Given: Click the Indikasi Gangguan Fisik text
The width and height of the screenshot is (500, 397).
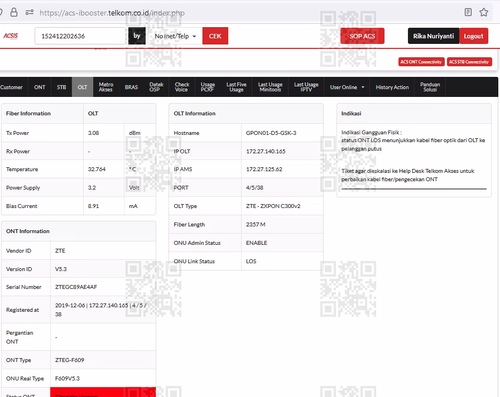Looking at the screenshot, I should point(371,132).
